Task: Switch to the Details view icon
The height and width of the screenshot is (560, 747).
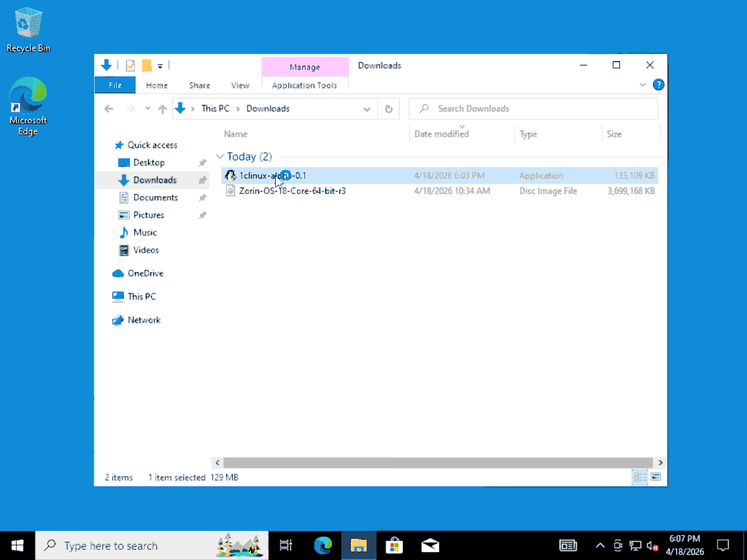Action: pos(640,477)
